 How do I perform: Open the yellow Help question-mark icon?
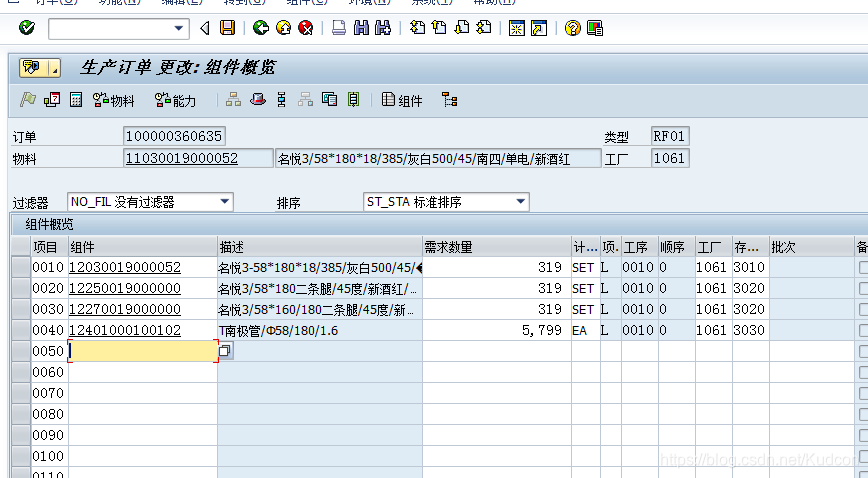(572, 28)
